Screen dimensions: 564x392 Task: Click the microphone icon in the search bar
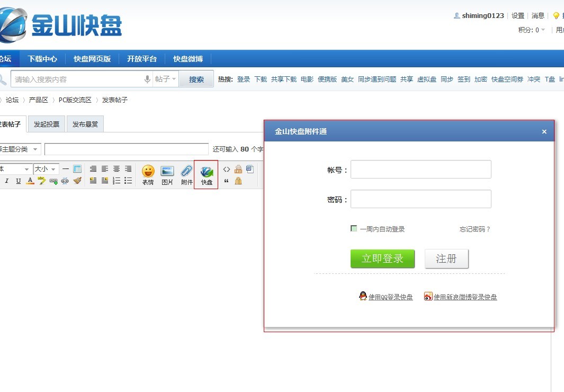click(x=147, y=78)
